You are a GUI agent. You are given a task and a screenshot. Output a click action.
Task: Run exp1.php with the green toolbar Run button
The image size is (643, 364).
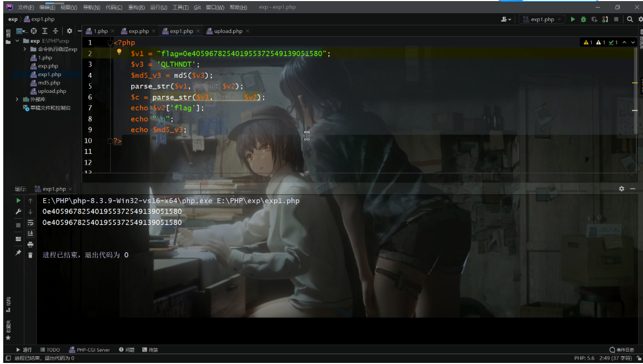(572, 19)
